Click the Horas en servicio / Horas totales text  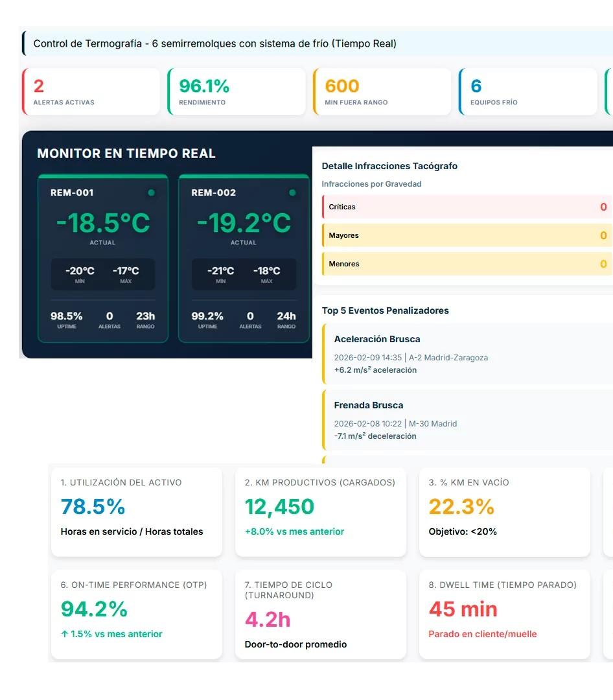click(132, 531)
